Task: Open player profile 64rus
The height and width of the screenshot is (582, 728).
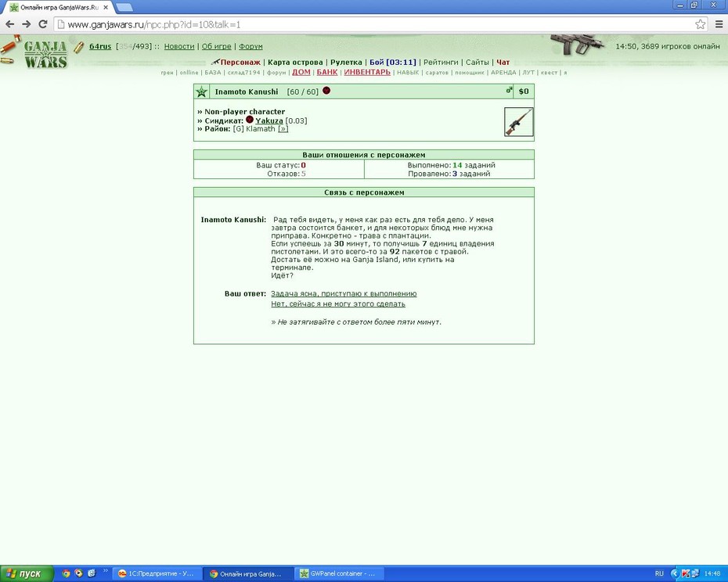Action: pos(100,46)
